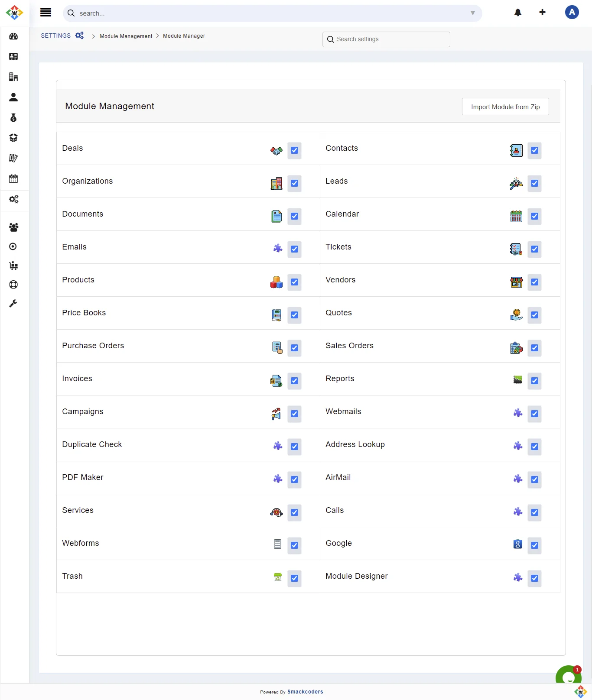This screenshot has width=592, height=700.
Task: Click the wrench tools icon in sidebar
Action: point(13,303)
